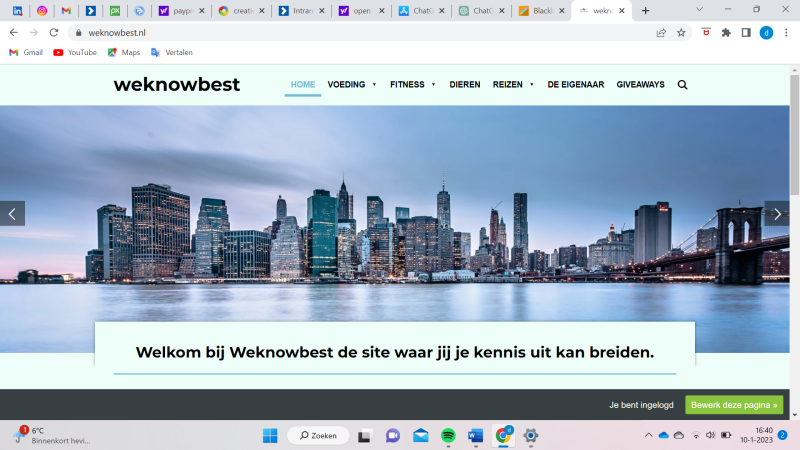Expand the VOEDING dropdown arrow
Screen dimensions: 800x450
tap(374, 85)
